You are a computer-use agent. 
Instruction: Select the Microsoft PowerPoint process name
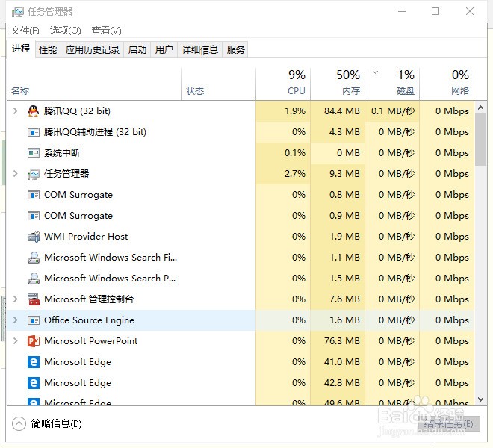click(91, 341)
